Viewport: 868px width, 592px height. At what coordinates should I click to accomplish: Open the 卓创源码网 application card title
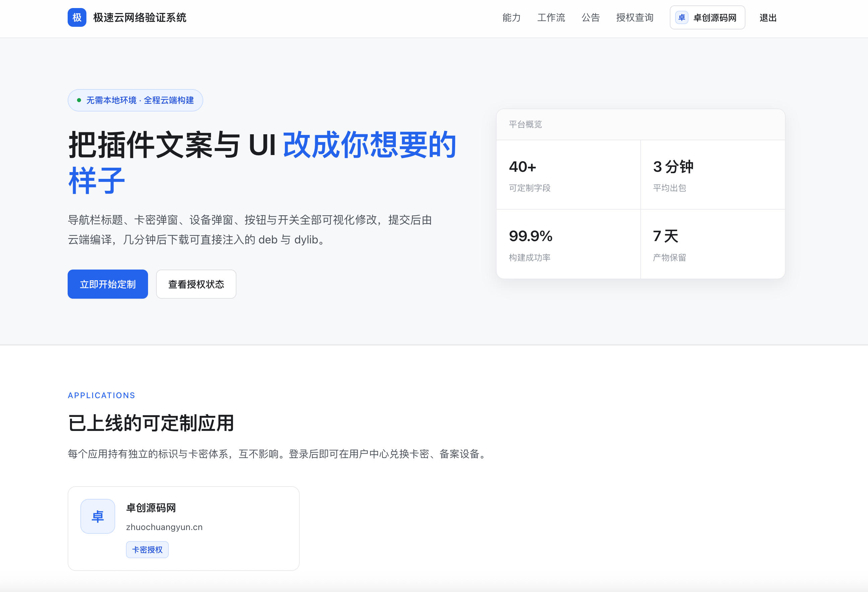(x=151, y=508)
